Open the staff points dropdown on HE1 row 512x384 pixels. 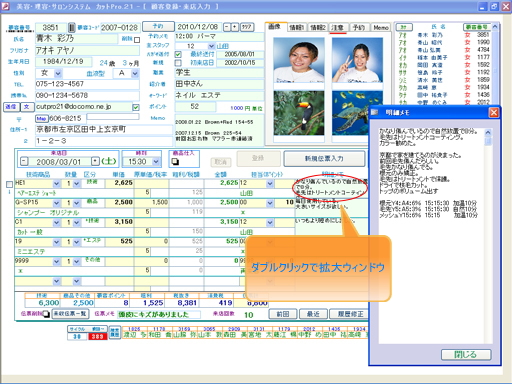[270, 183]
